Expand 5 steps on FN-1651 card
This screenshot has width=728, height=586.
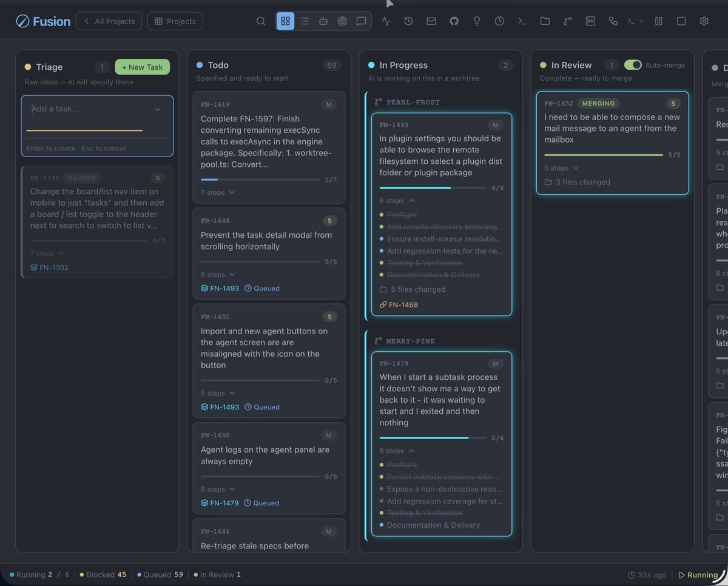coord(218,393)
